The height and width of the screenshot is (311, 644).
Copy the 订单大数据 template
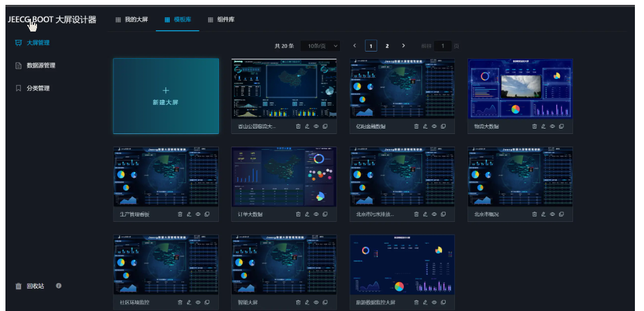325,214
